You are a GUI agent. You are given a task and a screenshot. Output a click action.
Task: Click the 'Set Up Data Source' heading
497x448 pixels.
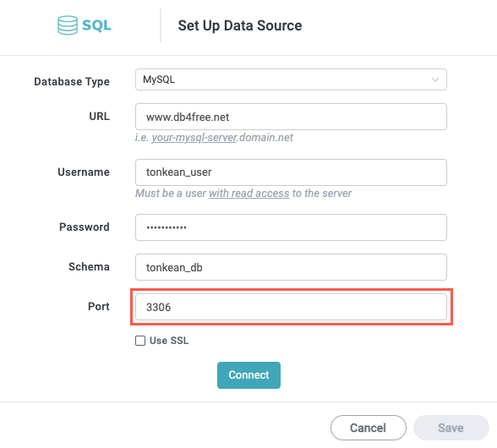pyautogui.click(x=240, y=25)
